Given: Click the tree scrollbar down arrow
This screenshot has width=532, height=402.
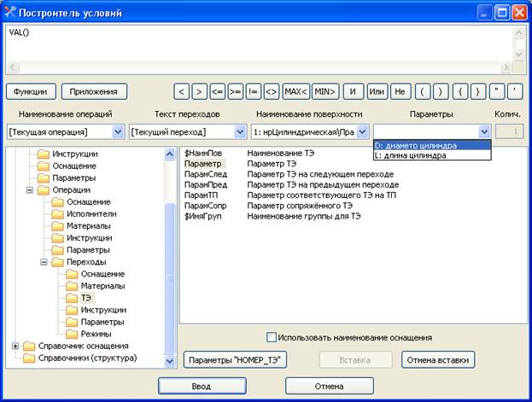Looking at the screenshot, I should point(170,361).
